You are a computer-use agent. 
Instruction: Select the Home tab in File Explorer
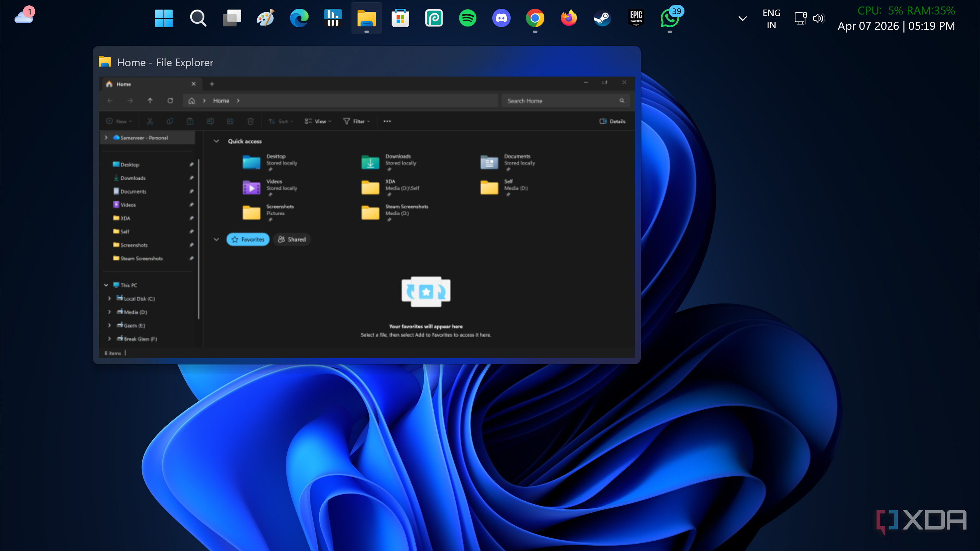click(151, 84)
